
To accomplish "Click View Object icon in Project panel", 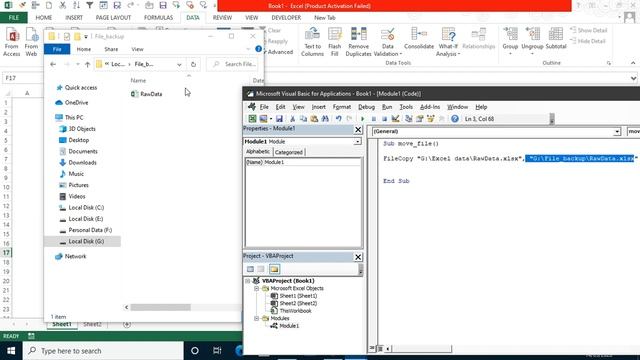I will click(x=261, y=269).
